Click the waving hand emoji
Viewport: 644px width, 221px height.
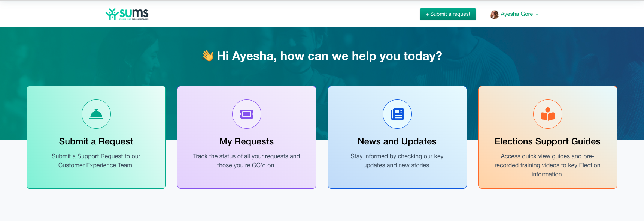click(208, 56)
